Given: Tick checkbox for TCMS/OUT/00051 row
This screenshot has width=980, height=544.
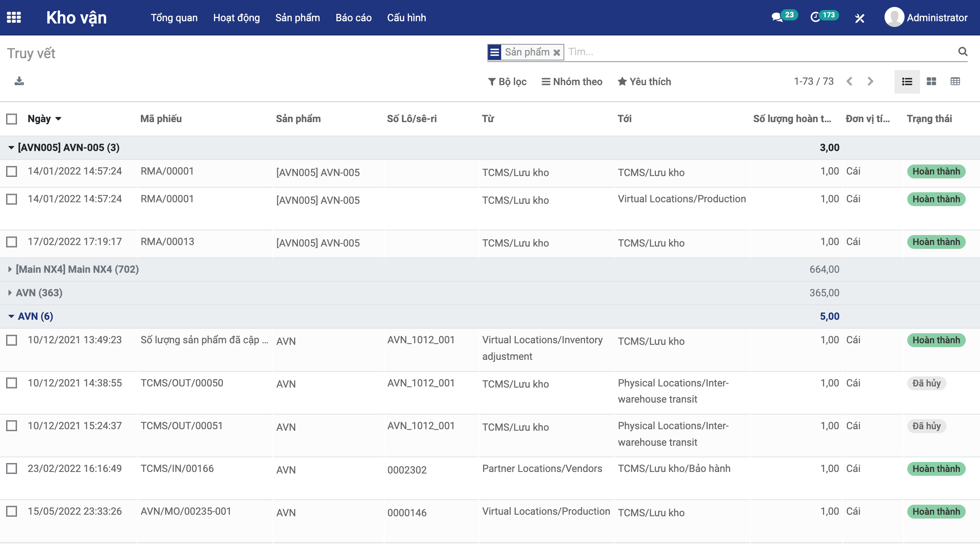Looking at the screenshot, I should (12, 426).
